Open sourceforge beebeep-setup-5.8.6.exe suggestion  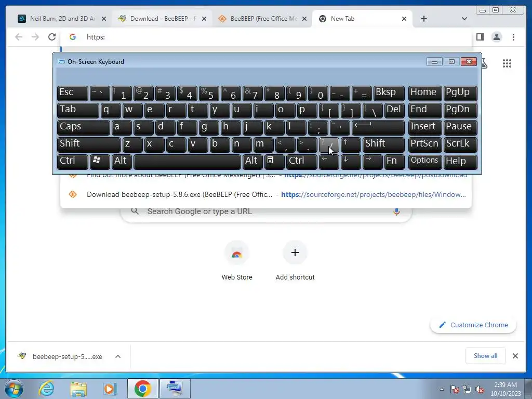point(266,194)
